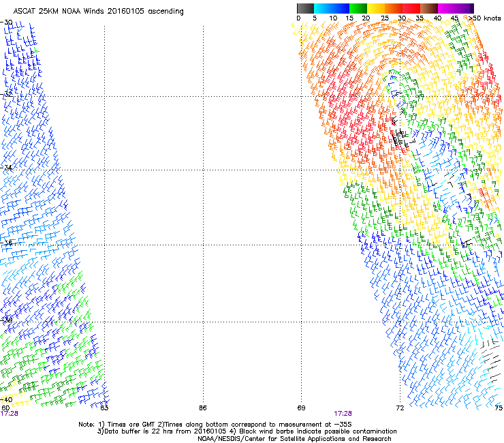Click the legend number 40 label
This screenshot has height=443, width=504.
point(437,18)
